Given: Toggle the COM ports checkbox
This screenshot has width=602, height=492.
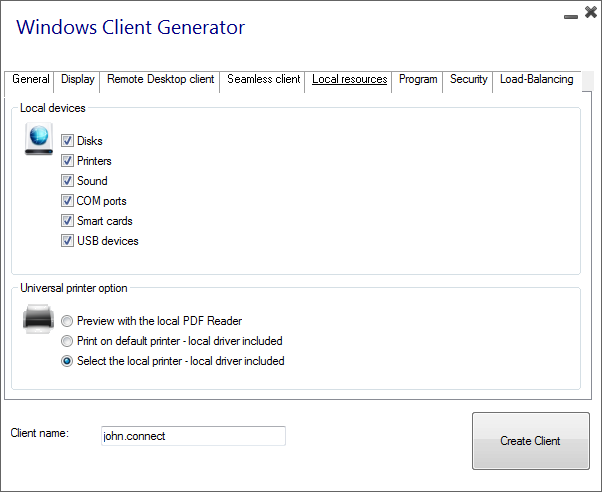Looking at the screenshot, I should pos(67,200).
